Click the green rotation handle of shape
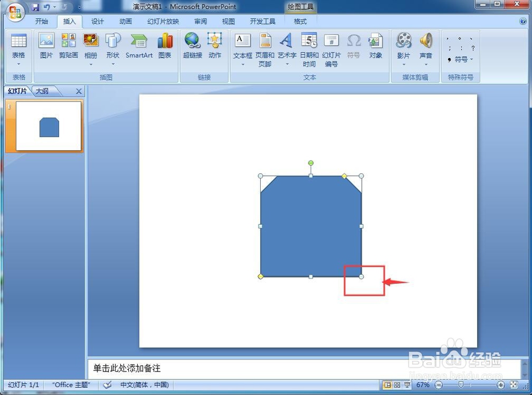Screen dimensions: 532x395 click(x=311, y=163)
